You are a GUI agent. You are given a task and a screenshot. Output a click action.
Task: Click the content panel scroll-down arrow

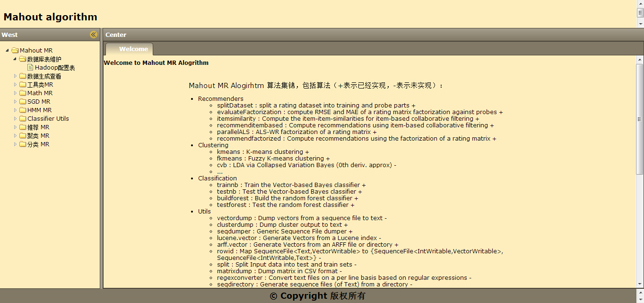coord(640,283)
